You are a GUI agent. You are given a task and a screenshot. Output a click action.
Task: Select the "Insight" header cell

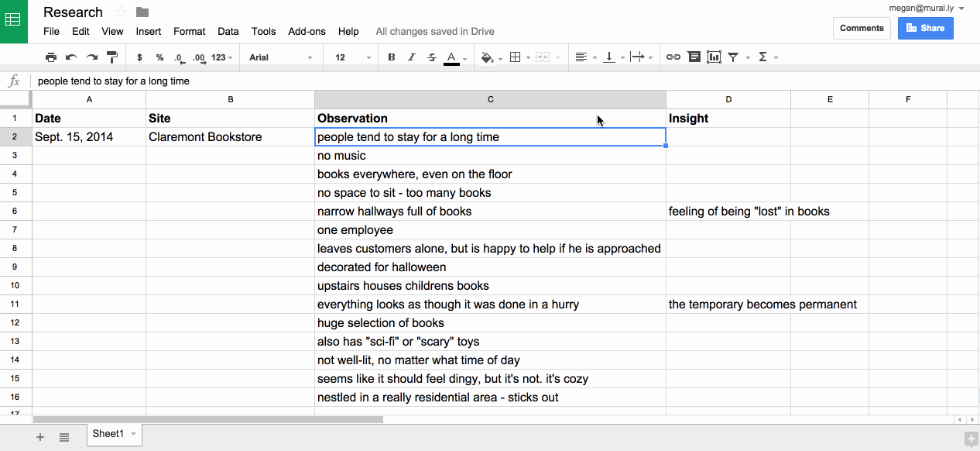(728, 119)
